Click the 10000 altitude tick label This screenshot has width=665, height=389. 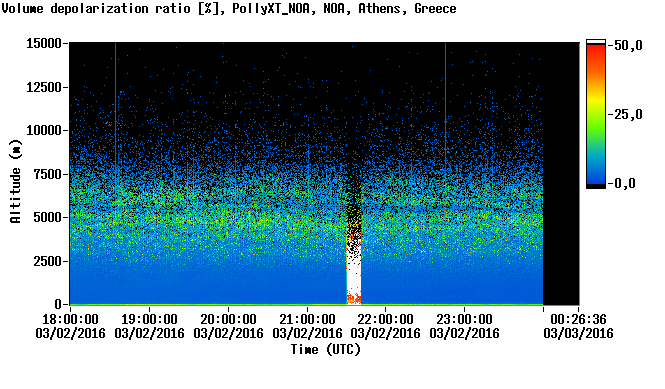[44, 130]
